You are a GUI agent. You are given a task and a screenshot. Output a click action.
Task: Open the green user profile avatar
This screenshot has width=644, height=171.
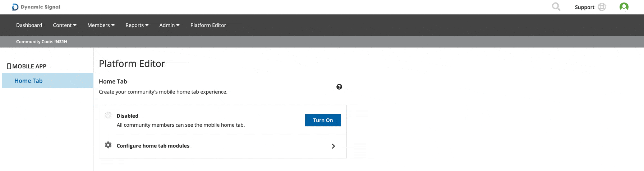tap(624, 7)
